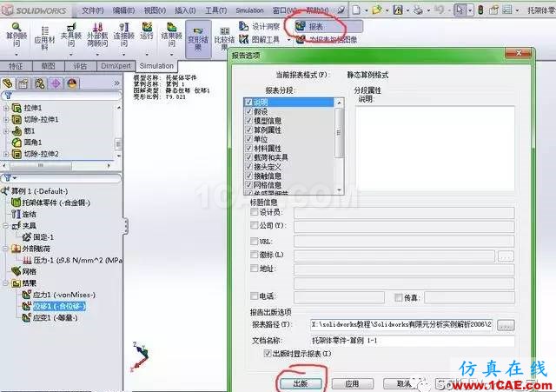Viewport: 556px width, 392px height.
Task: Click the browse button beside 报表路径
Action: coord(506,324)
